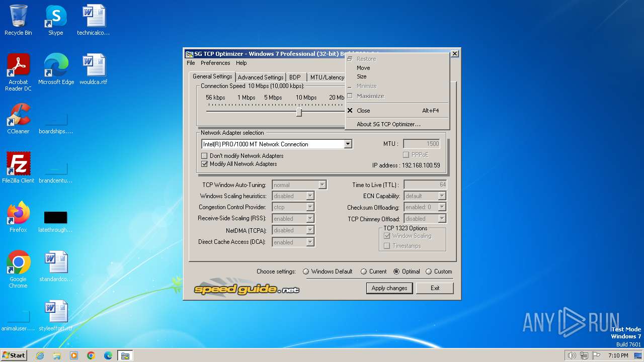Select the brandcentu desktop file
Viewport: 644px width, 362px height.
(55, 172)
